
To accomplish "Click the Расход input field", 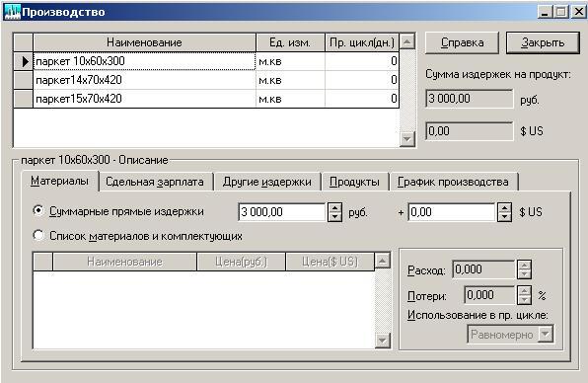I will click(483, 269).
